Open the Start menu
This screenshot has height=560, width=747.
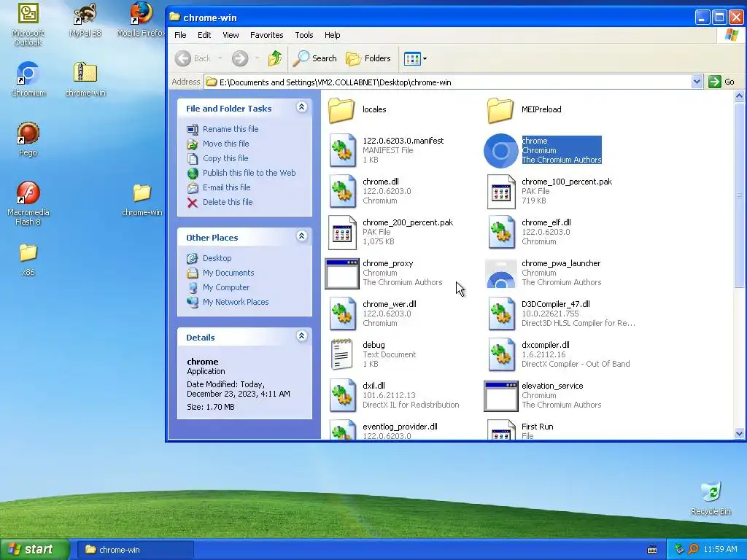click(x=34, y=550)
